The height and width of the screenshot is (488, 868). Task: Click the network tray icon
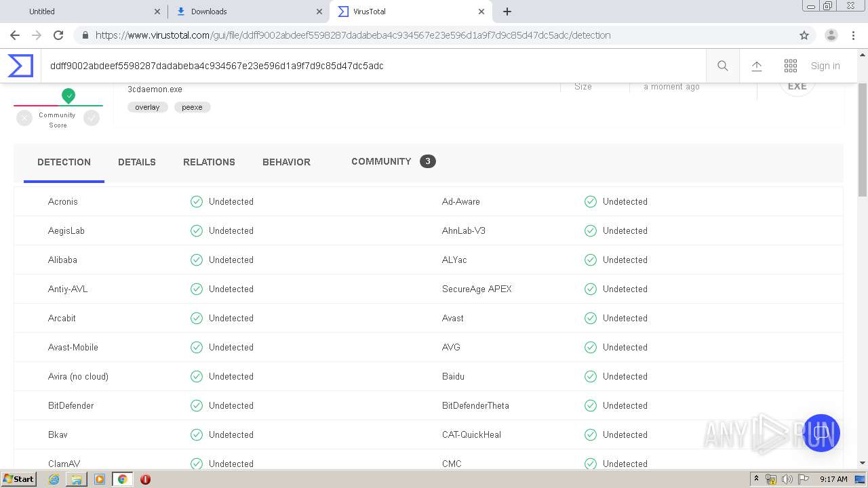click(771, 479)
